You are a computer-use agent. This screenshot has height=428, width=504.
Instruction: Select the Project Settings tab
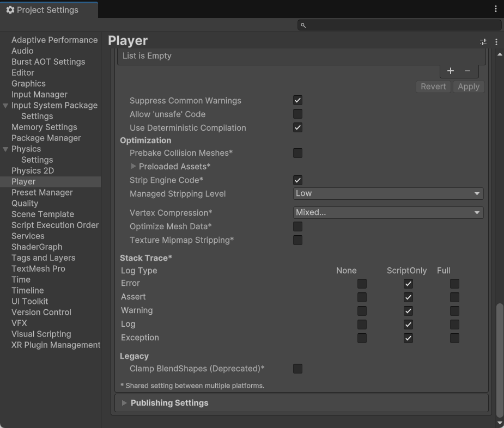click(x=49, y=10)
